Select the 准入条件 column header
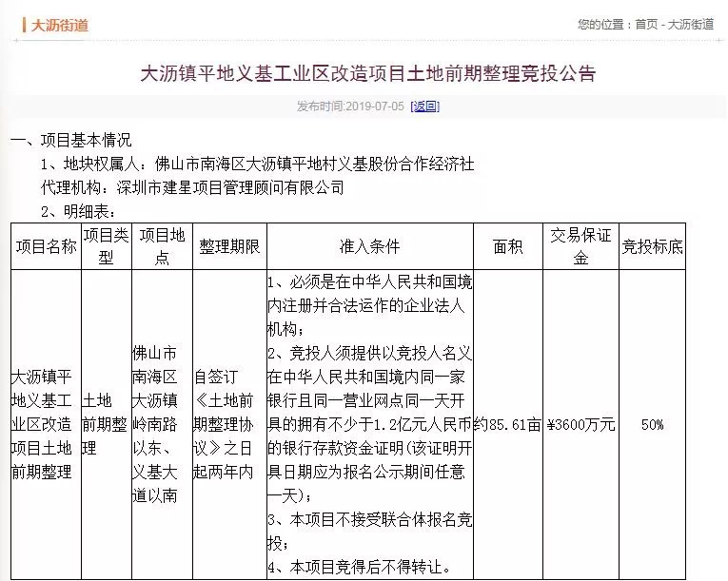This screenshot has width=728, height=581. (x=369, y=246)
